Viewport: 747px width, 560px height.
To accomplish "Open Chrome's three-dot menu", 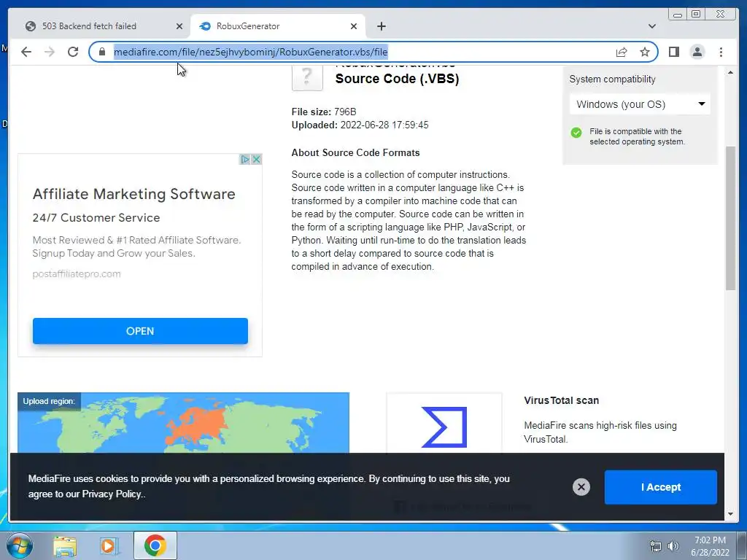I will pyautogui.click(x=721, y=52).
